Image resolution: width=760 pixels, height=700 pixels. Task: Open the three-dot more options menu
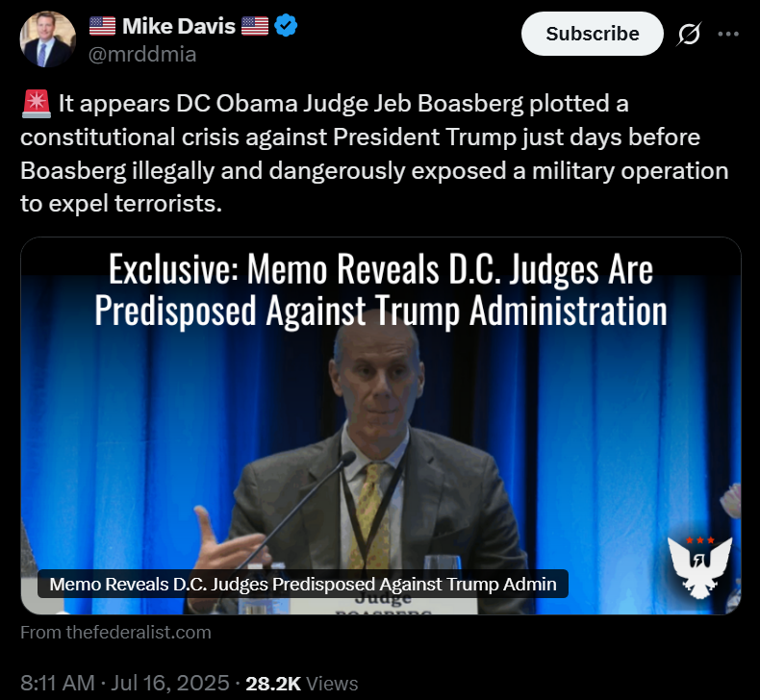tap(728, 34)
